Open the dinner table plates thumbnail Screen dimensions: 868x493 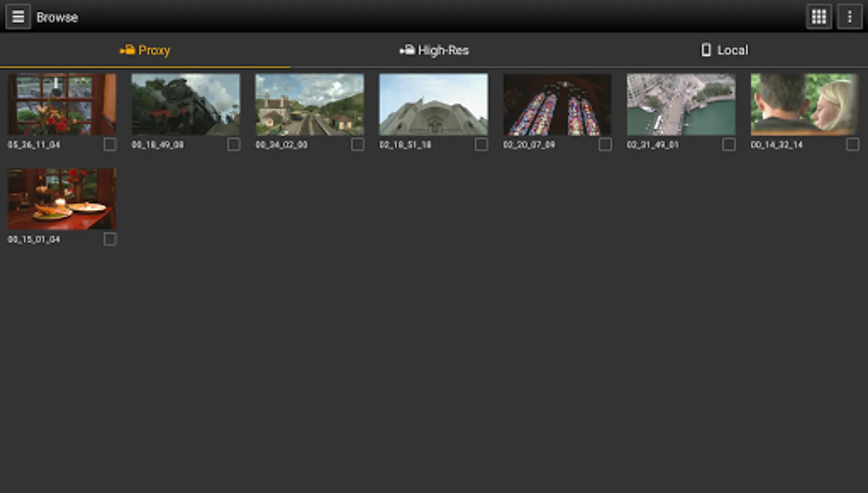pos(61,199)
